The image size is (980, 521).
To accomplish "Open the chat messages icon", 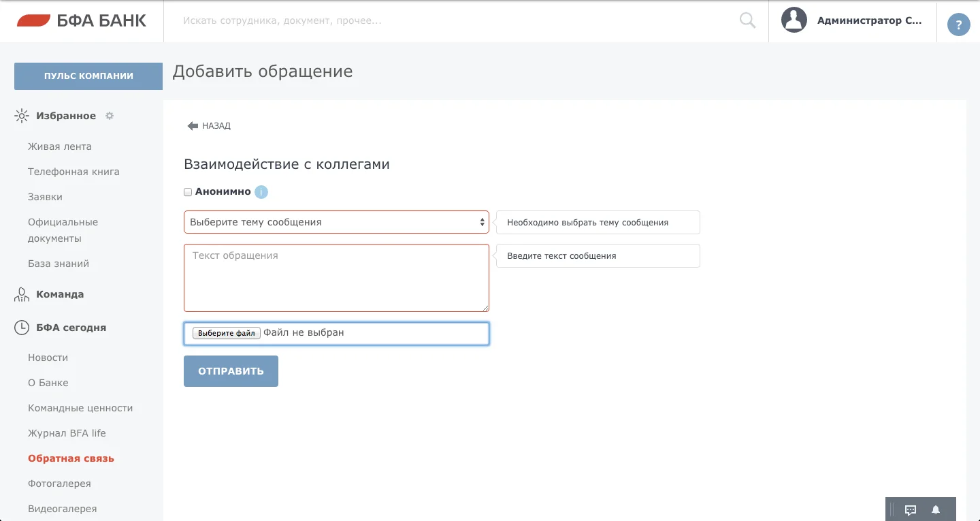I will pos(911,509).
